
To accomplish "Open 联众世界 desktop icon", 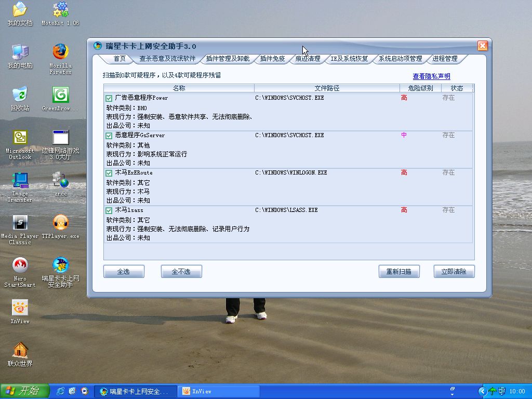I will (x=20, y=354).
